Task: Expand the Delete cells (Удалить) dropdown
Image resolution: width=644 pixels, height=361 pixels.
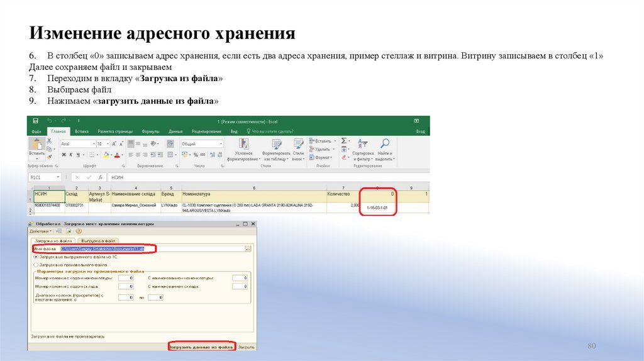Action: [x=334, y=149]
